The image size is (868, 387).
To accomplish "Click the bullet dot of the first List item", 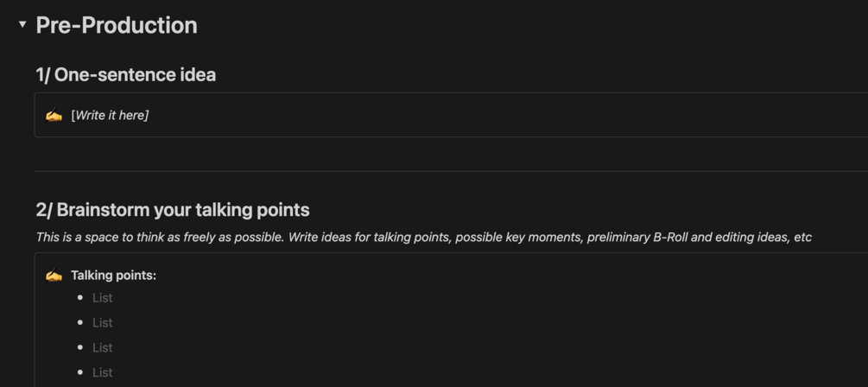I will tap(80, 297).
